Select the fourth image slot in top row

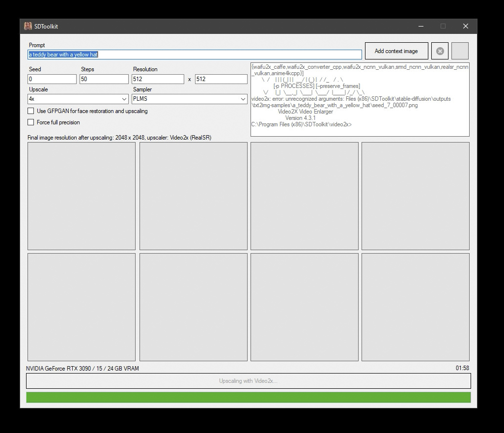pos(416,196)
